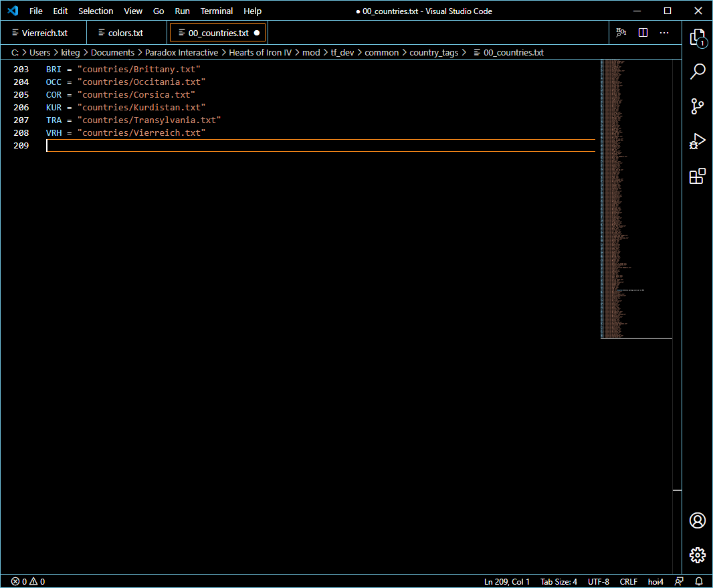The image size is (713, 588).
Task: Click the TRA country tag
Action: tap(54, 120)
